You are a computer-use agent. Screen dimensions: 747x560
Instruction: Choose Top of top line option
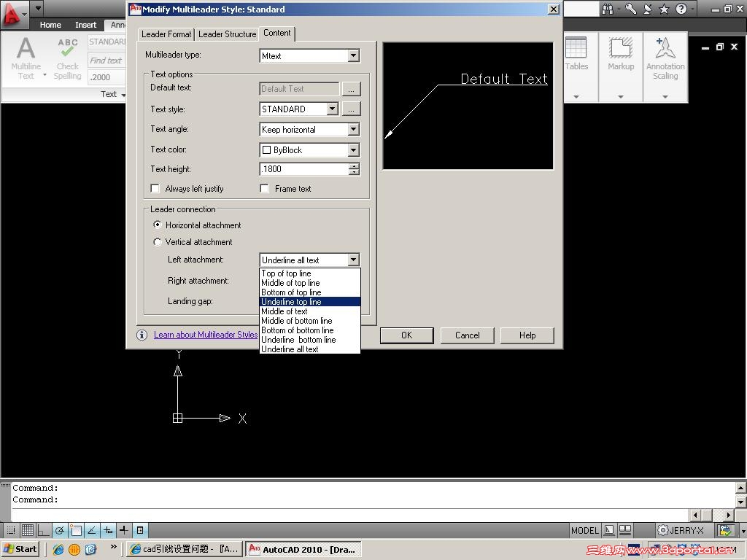click(309, 273)
